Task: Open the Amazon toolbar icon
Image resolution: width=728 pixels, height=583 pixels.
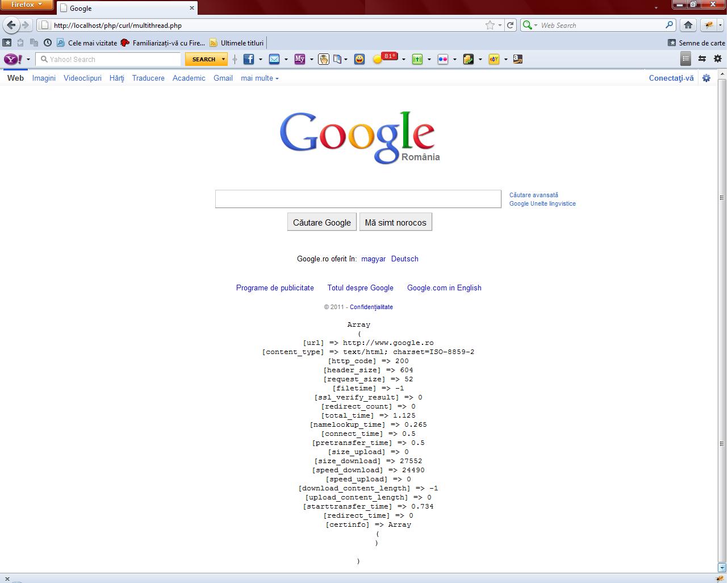Action: coord(518,59)
